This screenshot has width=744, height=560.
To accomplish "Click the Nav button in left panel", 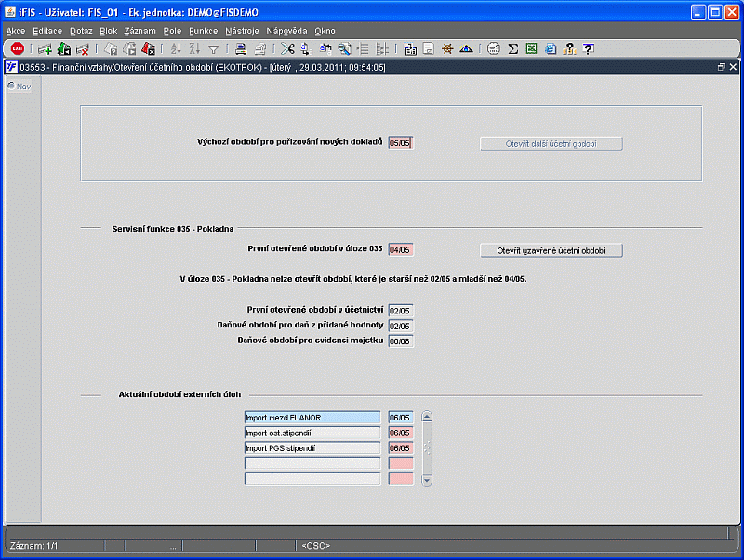I will pyautogui.click(x=20, y=87).
